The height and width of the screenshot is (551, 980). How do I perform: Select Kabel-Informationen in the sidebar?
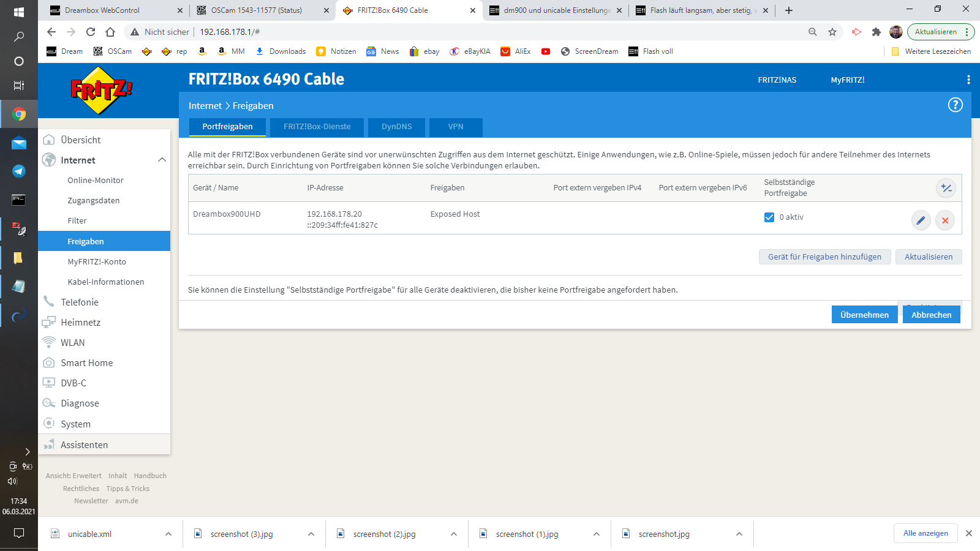(x=106, y=282)
